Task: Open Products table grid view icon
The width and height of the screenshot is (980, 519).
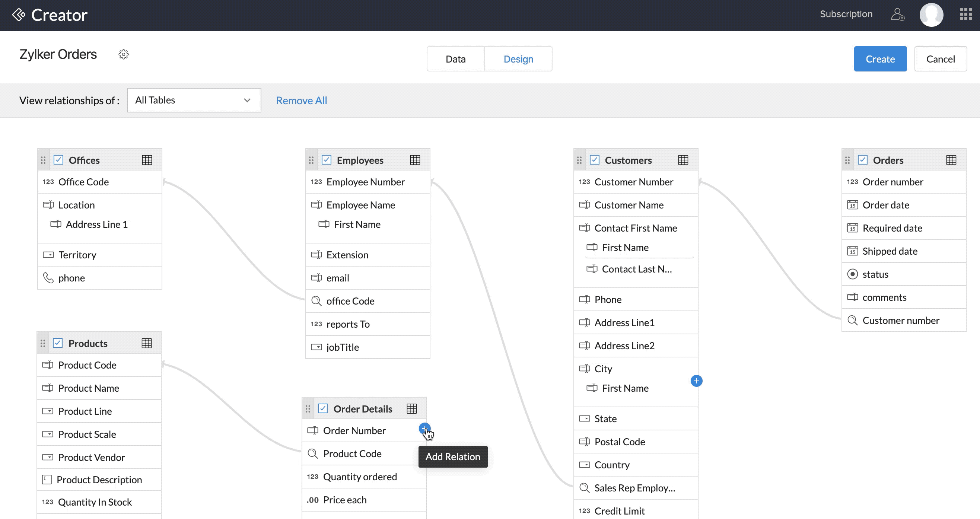Action: tap(146, 343)
